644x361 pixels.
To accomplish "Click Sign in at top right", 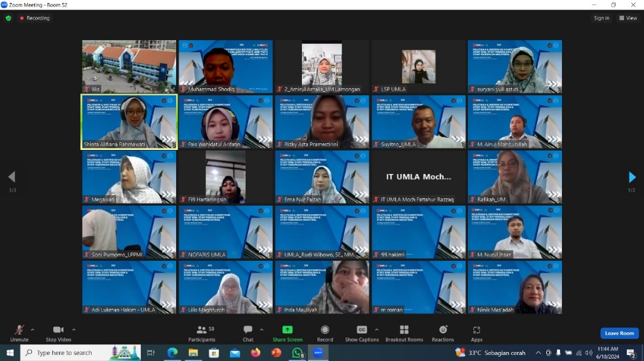I will (x=601, y=18).
